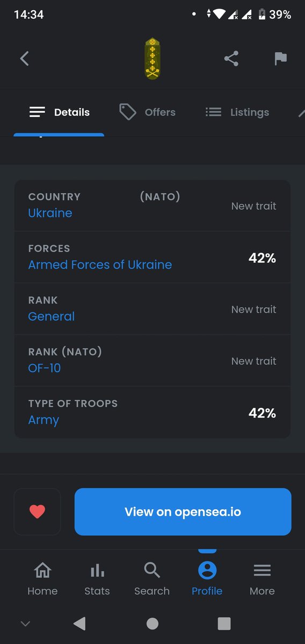
Task: Switch to the Listings tab
Action: coord(237,112)
